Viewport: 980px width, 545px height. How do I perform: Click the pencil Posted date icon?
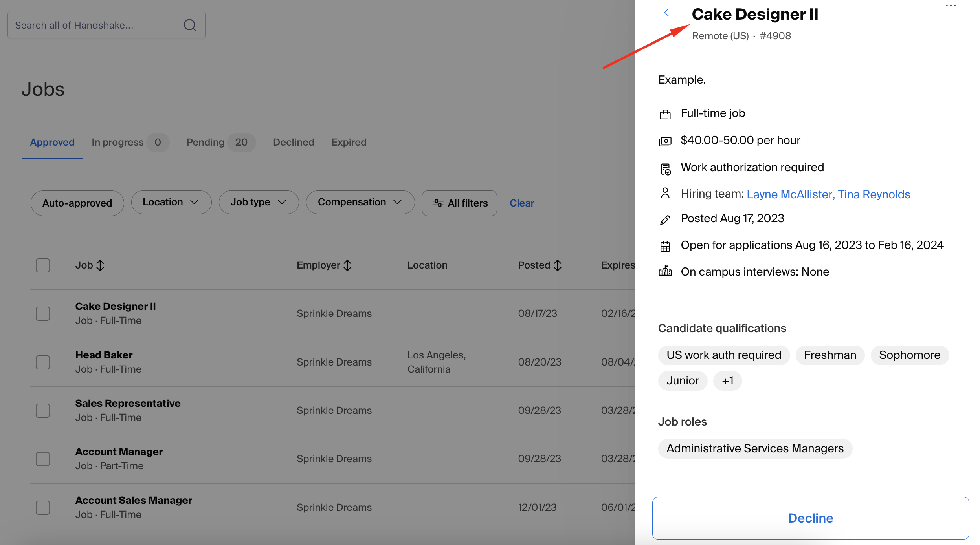click(665, 220)
